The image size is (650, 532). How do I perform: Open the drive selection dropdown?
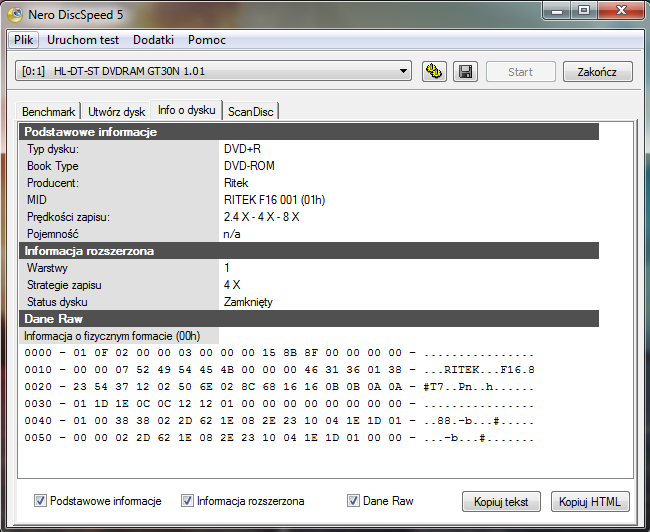[213, 71]
